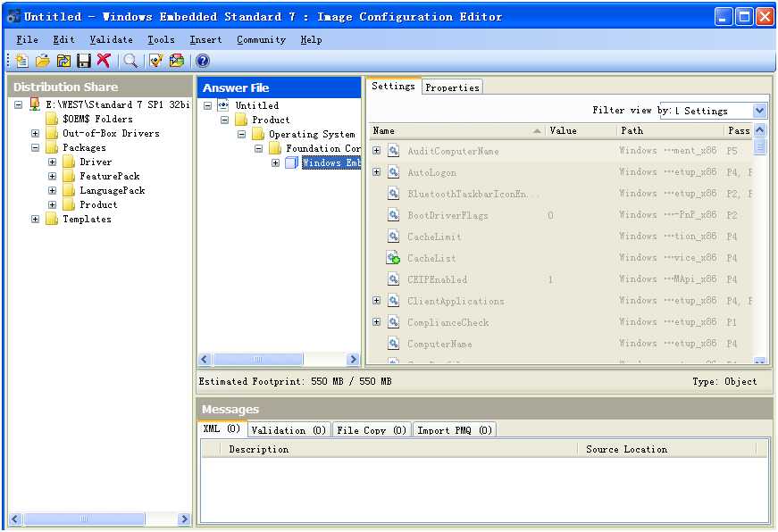Switch to the Import PMQ (0) tab
This screenshot has height=532, width=778.
point(455,430)
